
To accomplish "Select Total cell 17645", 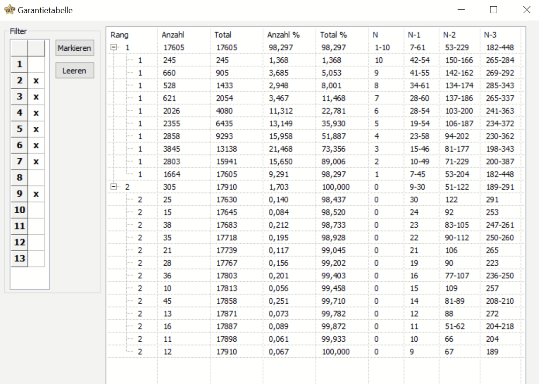I will (x=227, y=212).
